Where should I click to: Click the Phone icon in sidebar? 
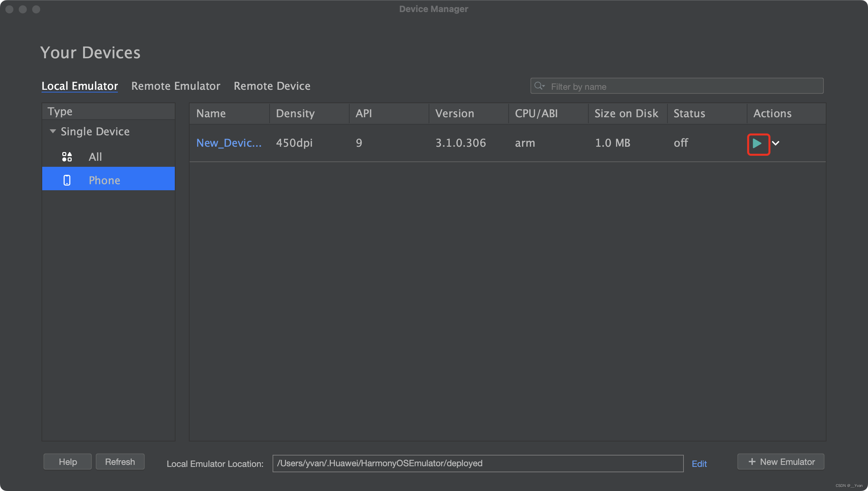point(66,179)
